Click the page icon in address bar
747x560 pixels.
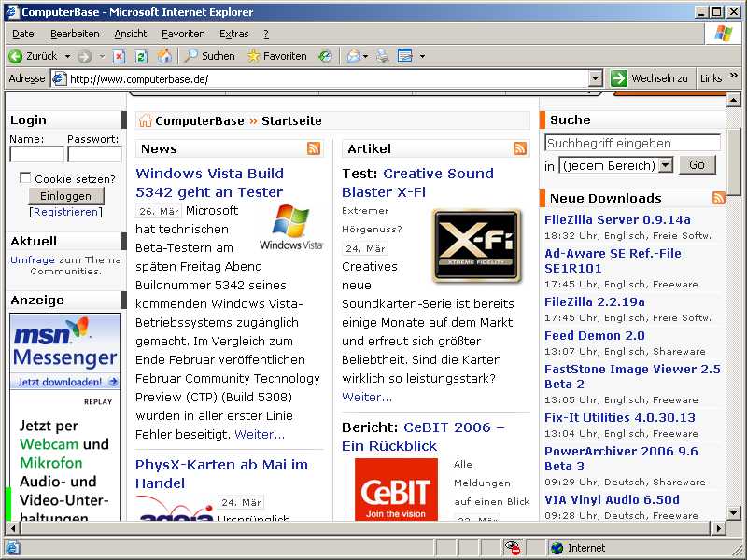[x=59, y=78]
